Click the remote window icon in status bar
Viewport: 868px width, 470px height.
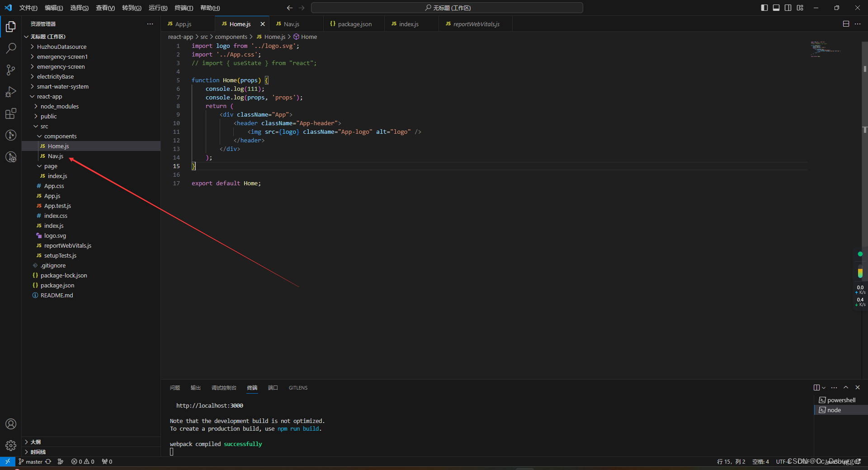click(x=8, y=461)
